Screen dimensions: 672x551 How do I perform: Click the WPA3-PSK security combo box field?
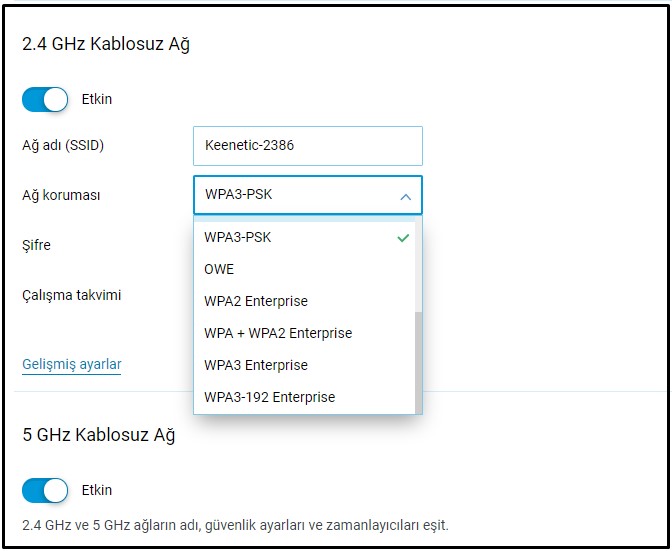tap(295, 195)
